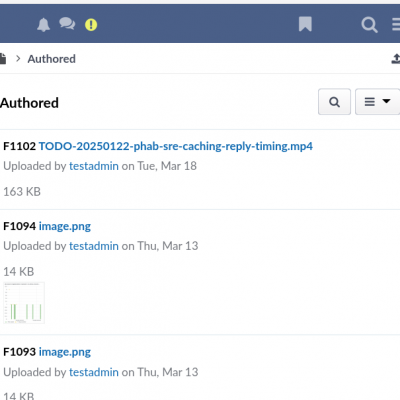The image size is (400, 400).
Task: Open the bookmark favorites menu icon
Action: point(305,24)
